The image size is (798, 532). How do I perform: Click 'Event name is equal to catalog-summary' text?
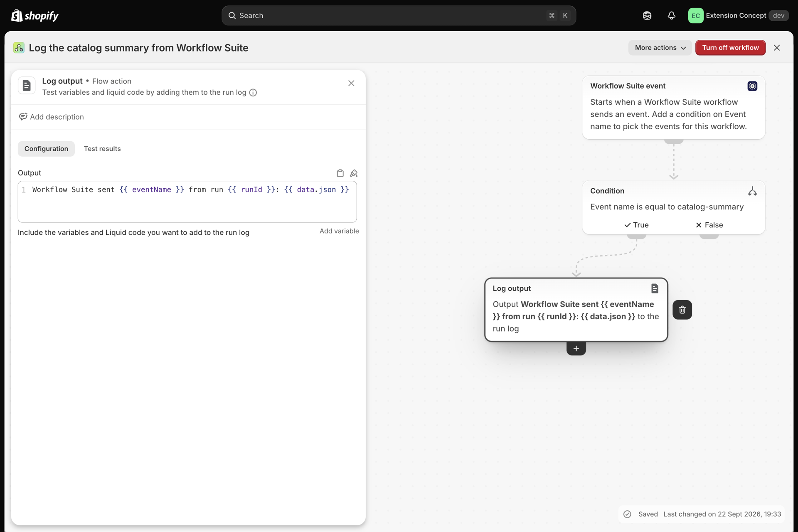coord(667,207)
